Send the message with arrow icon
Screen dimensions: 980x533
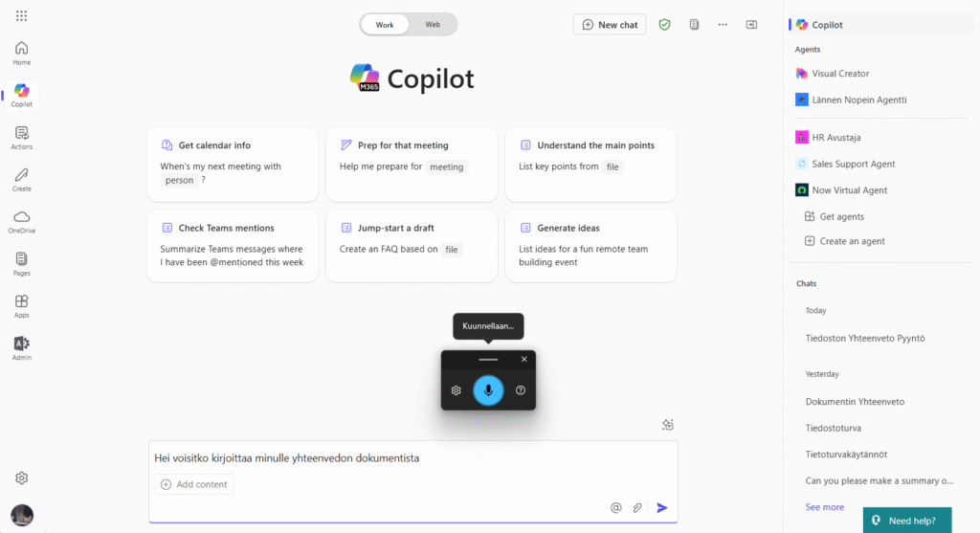pos(662,508)
